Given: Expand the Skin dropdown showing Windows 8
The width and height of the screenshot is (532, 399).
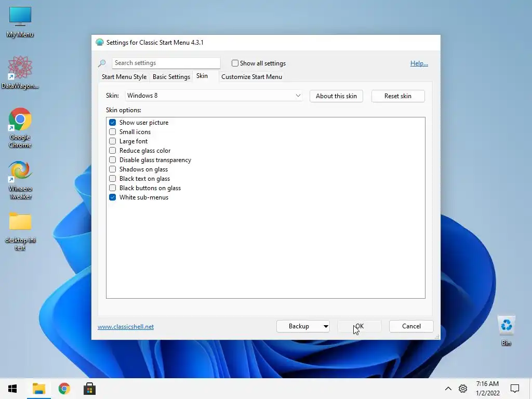Looking at the screenshot, I should pos(214,96).
